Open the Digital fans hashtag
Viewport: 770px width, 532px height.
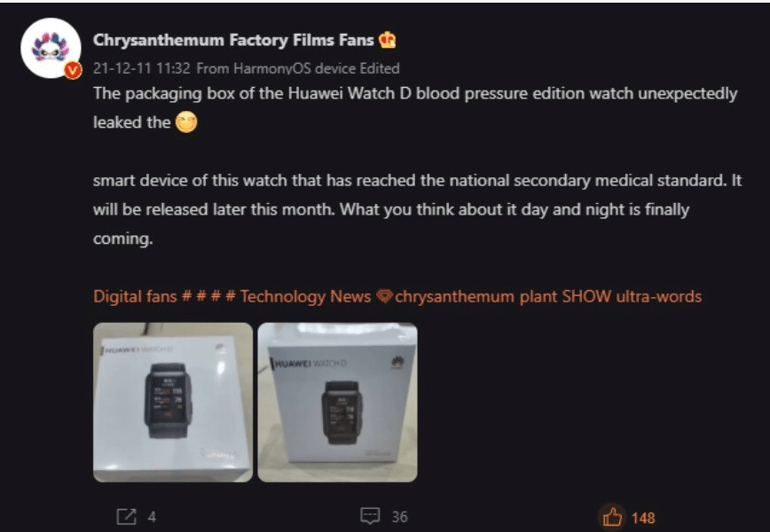pos(135,296)
